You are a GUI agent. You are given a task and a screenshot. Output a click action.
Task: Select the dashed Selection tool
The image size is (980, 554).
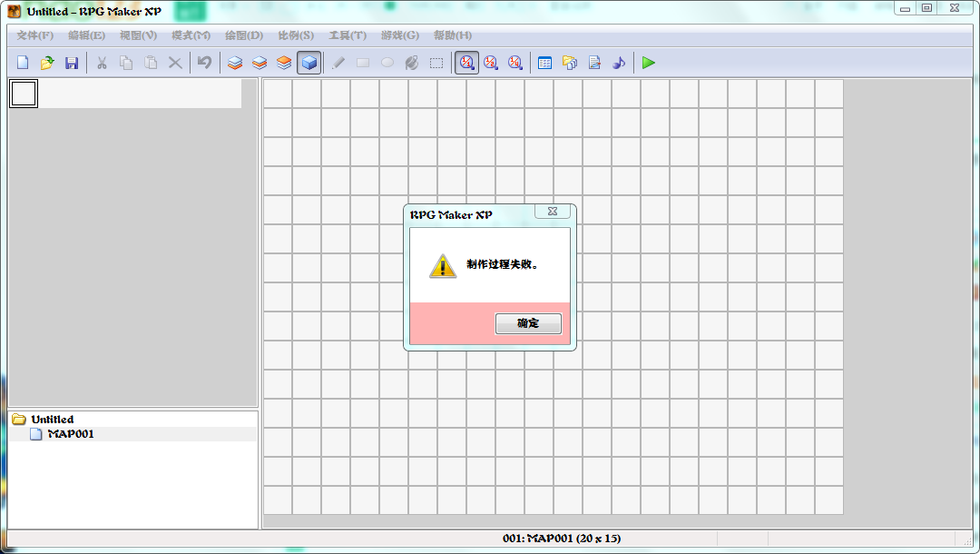(436, 63)
